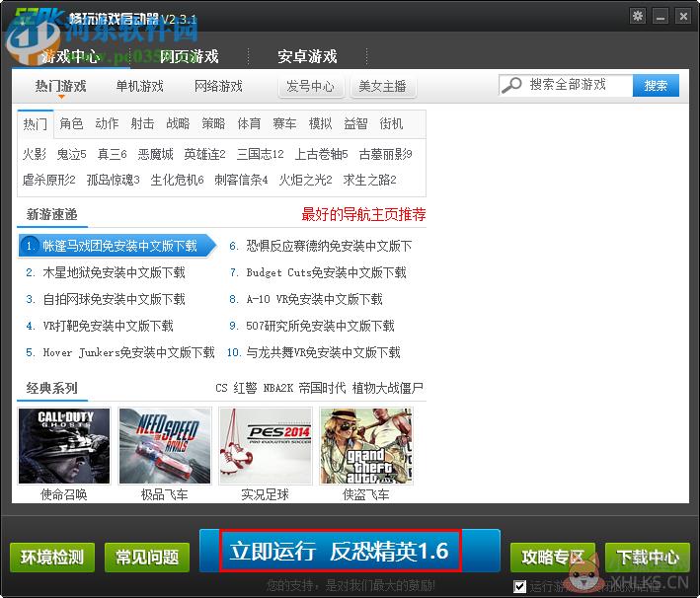Open settings gear icon in title bar
This screenshot has height=598, width=700.
(638, 16)
